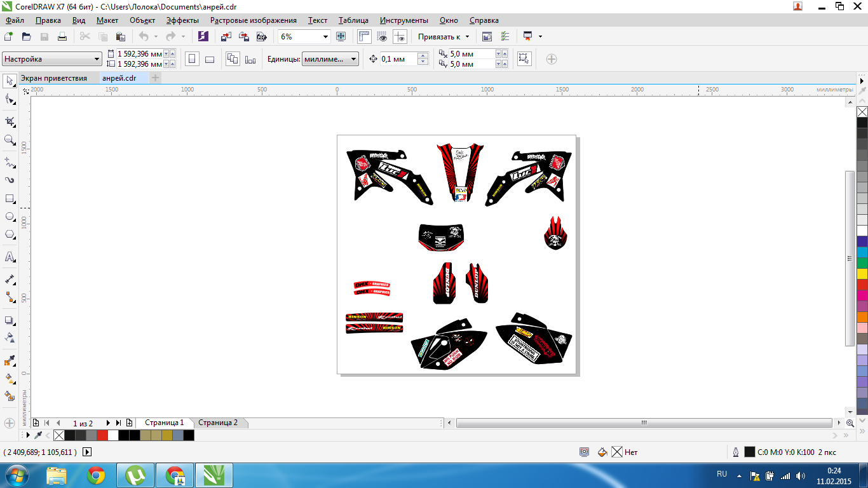Open the Файл menu

pos(14,20)
